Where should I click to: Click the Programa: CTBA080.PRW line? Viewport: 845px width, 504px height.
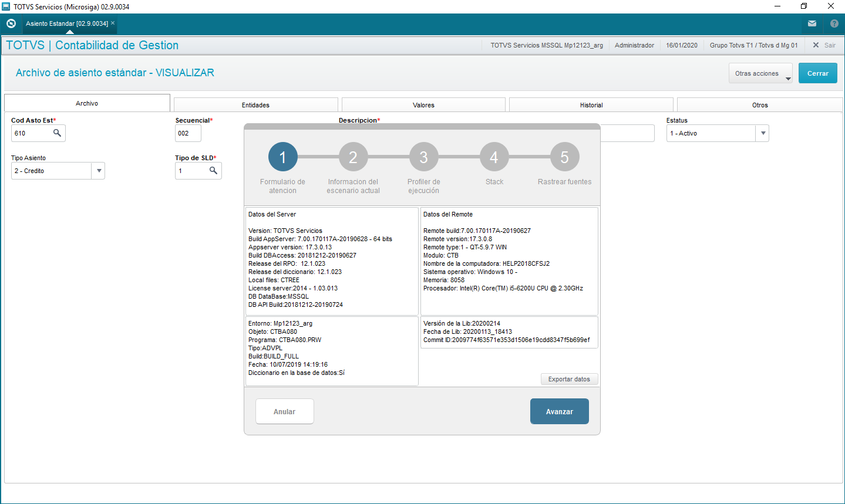[x=285, y=340]
